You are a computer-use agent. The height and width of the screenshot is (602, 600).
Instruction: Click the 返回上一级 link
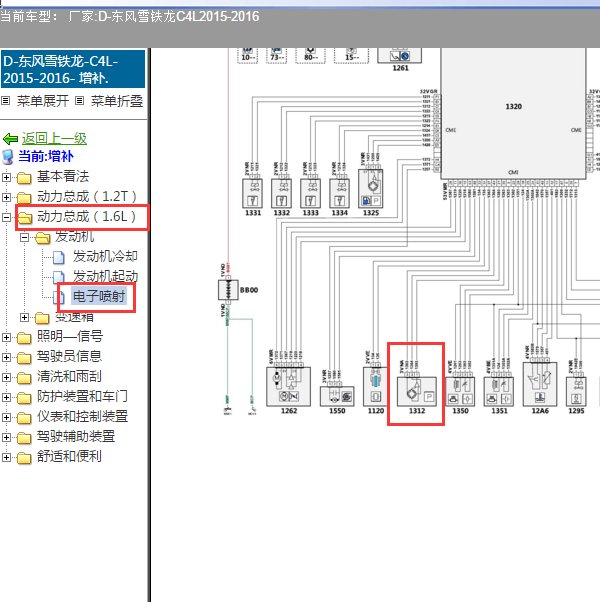pyautogui.click(x=54, y=139)
